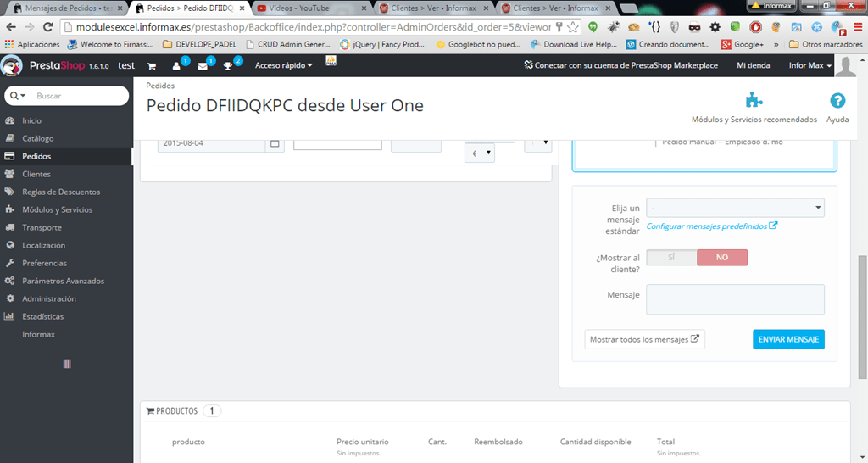Click the page vertical scrollbar

pyautogui.click(x=862, y=317)
